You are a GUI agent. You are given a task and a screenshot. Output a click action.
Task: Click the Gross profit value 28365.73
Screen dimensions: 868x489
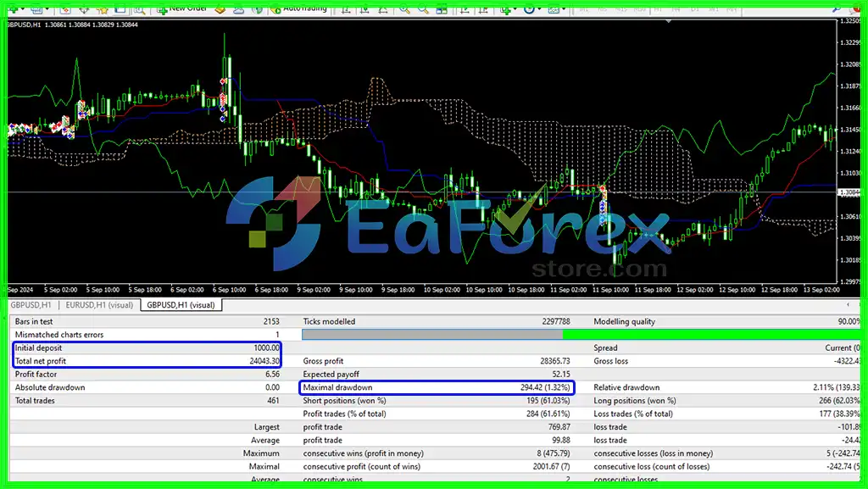pos(555,361)
